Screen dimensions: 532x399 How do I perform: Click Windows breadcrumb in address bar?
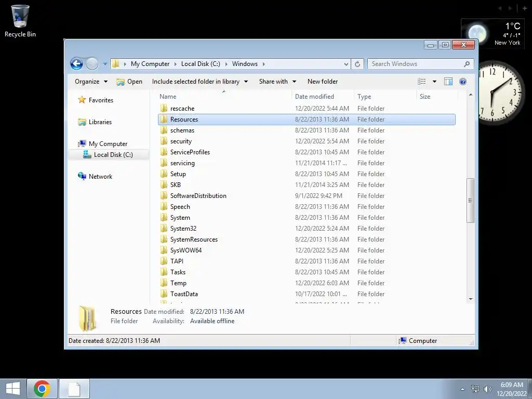click(245, 64)
